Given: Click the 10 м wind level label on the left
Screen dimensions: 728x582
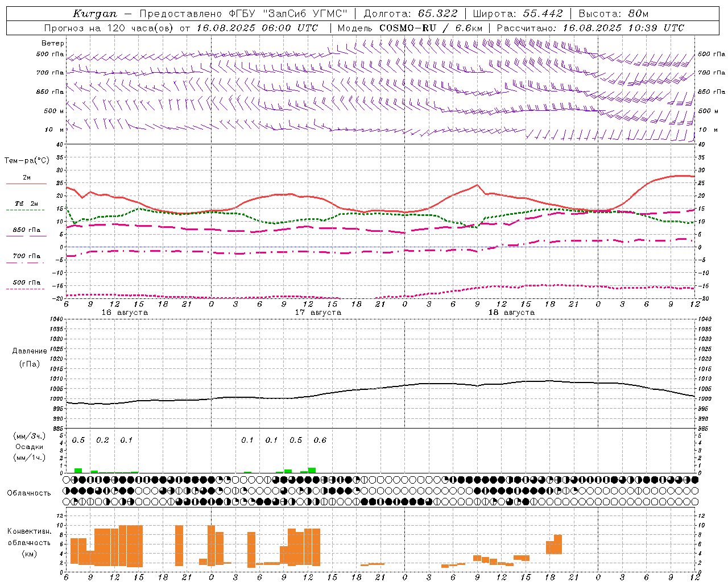Looking at the screenshot, I should 55,130.
